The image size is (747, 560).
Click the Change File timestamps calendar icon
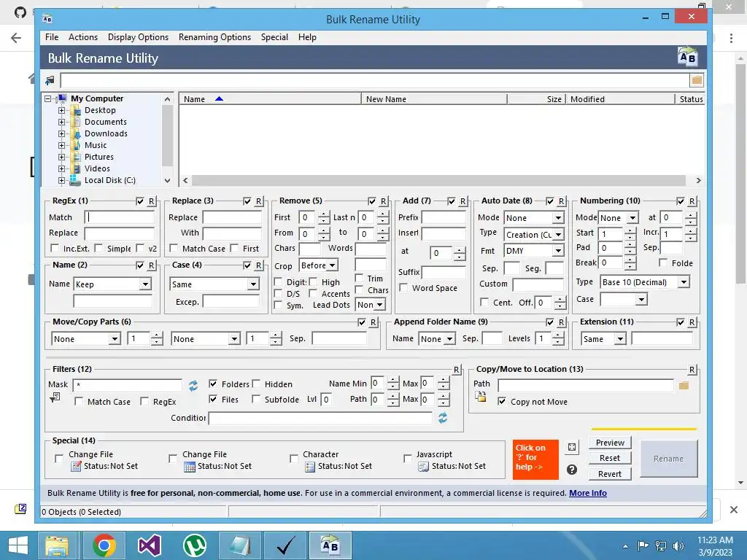pos(190,467)
